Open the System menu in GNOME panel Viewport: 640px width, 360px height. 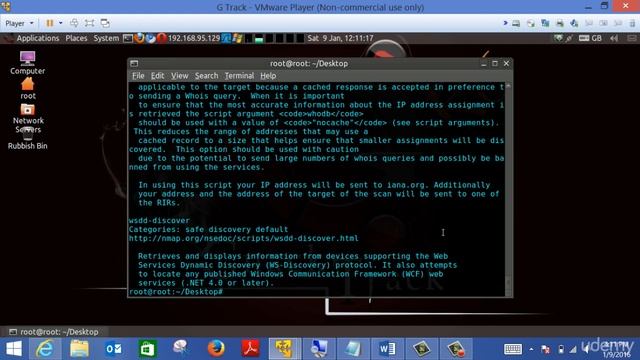106,38
